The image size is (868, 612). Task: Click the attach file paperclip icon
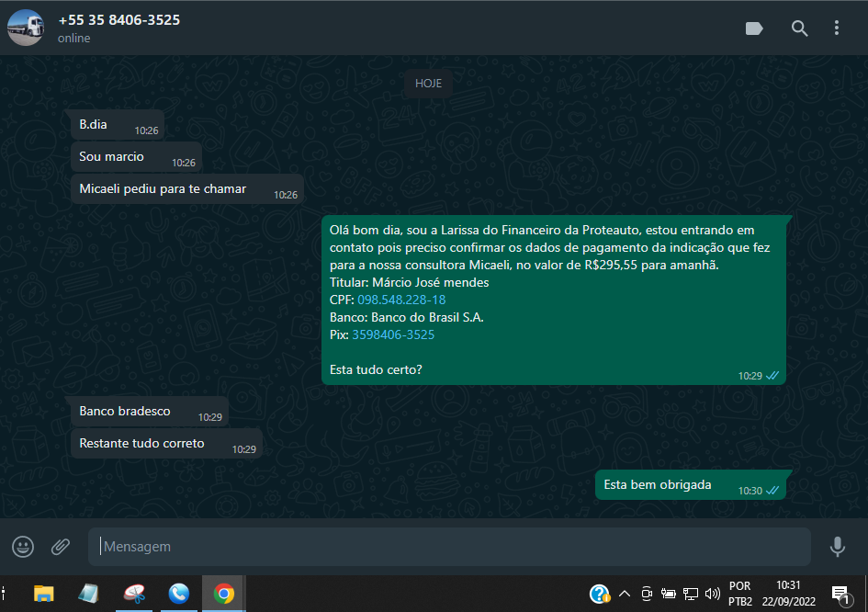coord(61,547)
